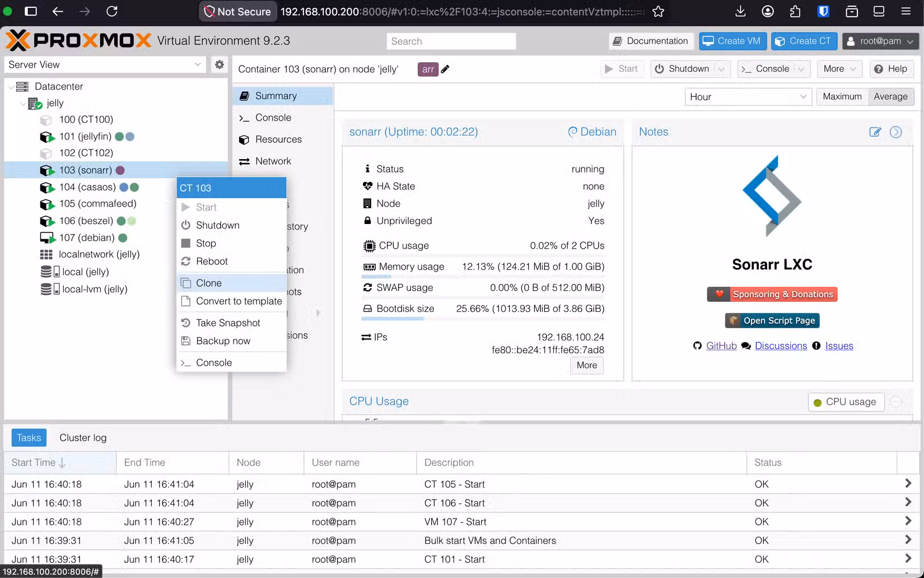Open the Console side tab

[x=282, y=118]
